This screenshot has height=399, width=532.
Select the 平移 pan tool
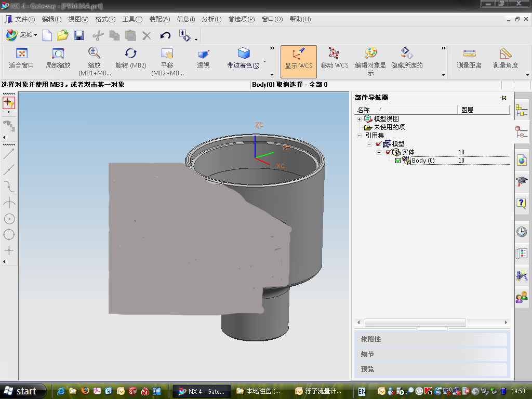point(167,61)
